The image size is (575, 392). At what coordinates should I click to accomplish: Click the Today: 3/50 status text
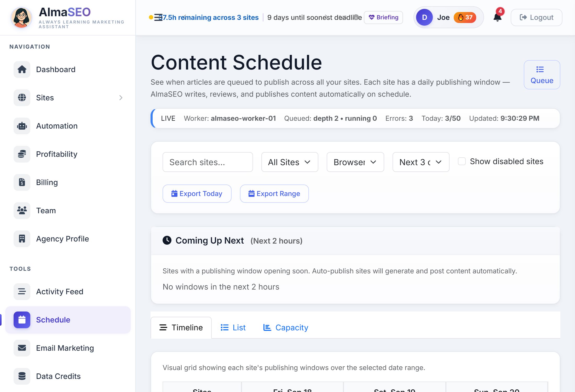[441, 118]
